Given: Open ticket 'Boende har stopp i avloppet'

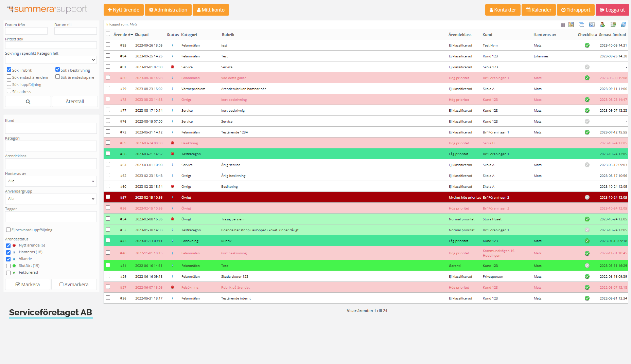Looking at the screenshot, I should [260, 230].
